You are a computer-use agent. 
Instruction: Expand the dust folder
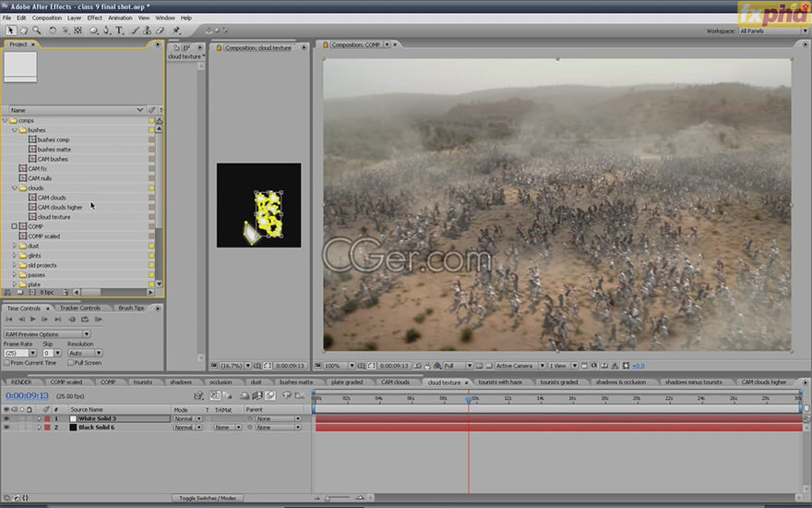click(x=15, y=246)
